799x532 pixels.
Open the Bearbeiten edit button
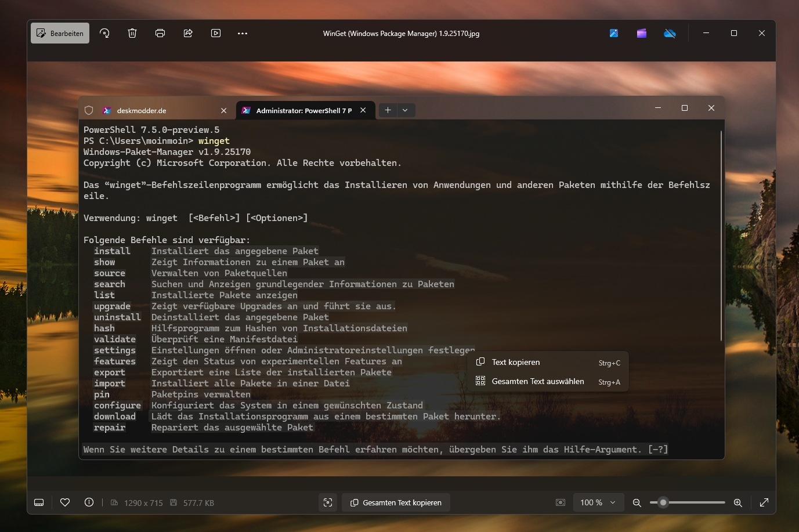pyautogui.click(x=60, y=33)
